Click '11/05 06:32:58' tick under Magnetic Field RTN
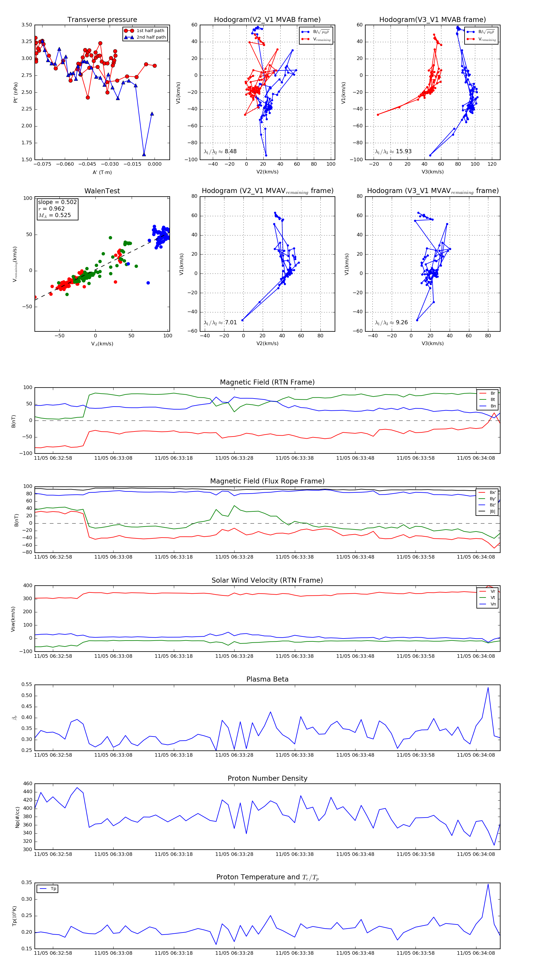Image resolution: width=535 pixels, height=980 pixels. [53, 458]
